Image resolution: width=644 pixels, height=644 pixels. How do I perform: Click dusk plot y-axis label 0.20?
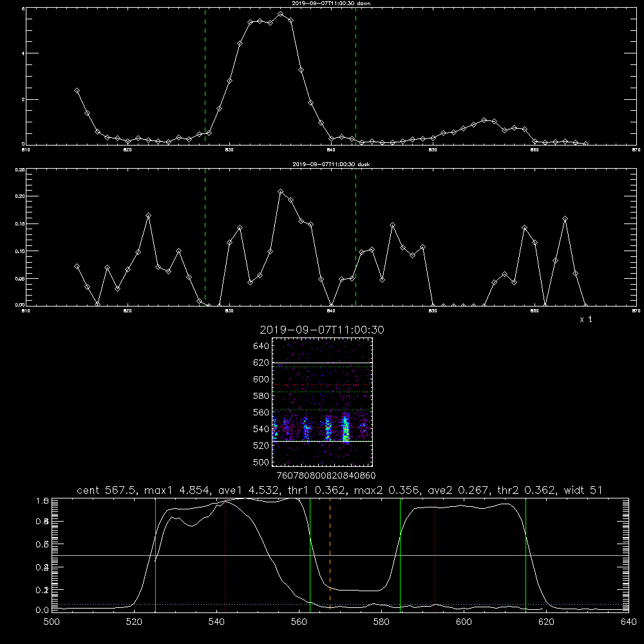(x=20, y=196)
